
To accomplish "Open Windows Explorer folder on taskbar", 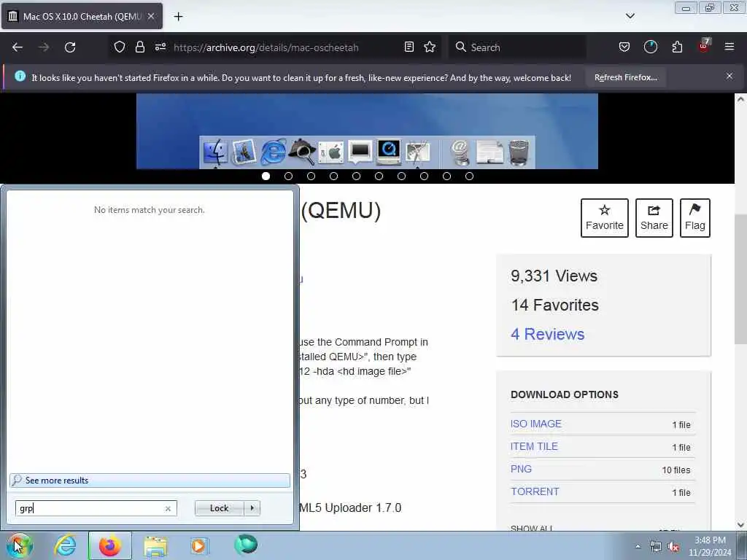I will [155, 545].
